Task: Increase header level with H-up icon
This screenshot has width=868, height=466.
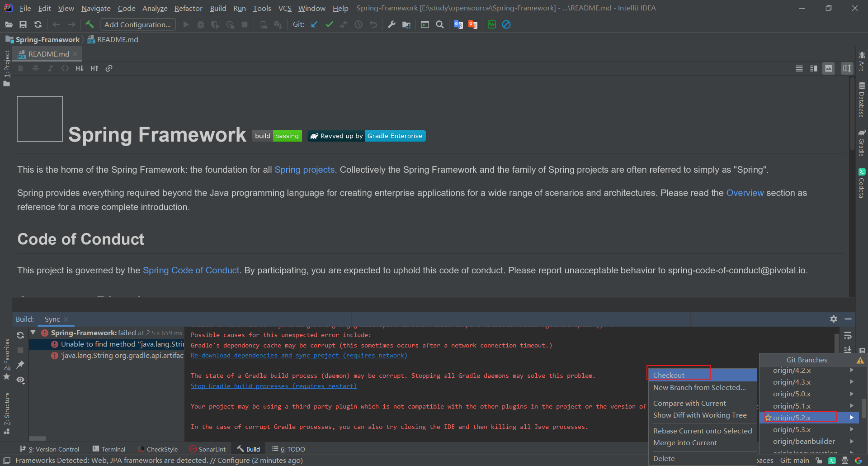Action: click(94, 68)
